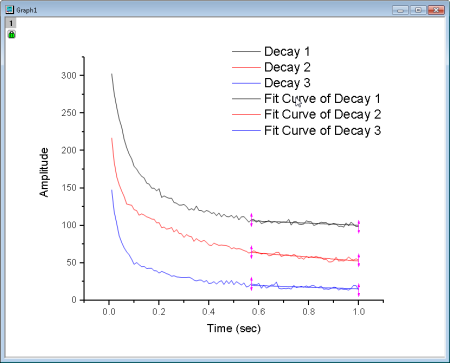This screenshot has height=363, width=450.
Task: Click the Time (sec) axis title
Action: click(234, 328)
